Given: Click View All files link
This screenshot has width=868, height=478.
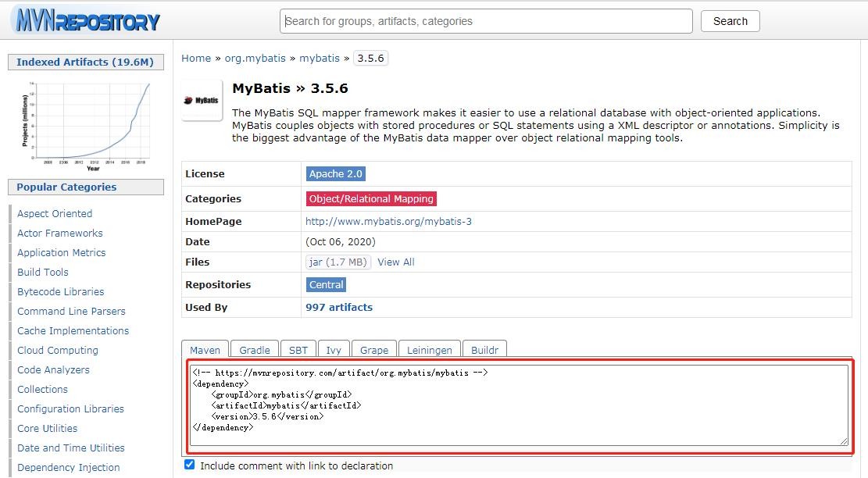Looking at the screenshot, I should pyautogui.click(x=396, y=262).
